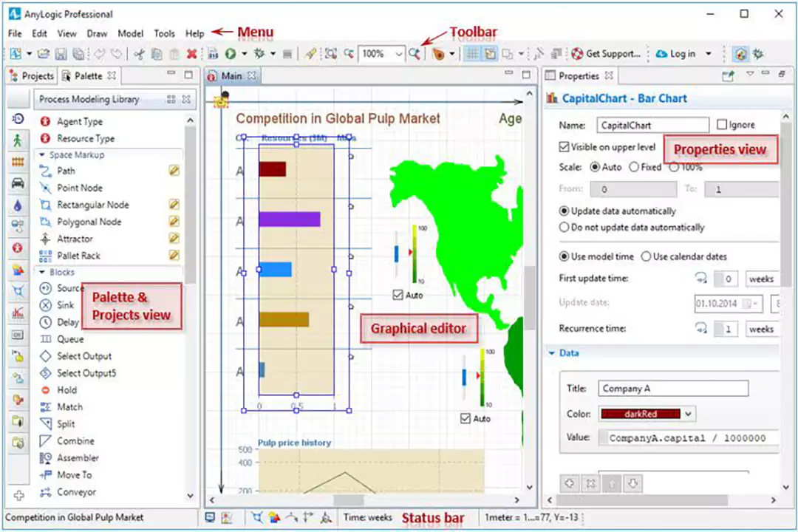Select Do not update data automatically
Image resolution: width=798 pixels, height=532 pixels.
point(564,227)
